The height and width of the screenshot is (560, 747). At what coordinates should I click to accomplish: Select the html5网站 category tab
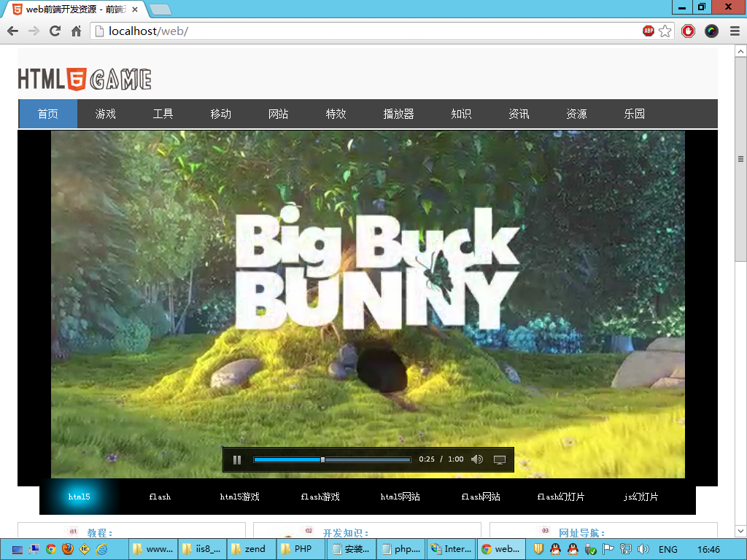point(400,497)
